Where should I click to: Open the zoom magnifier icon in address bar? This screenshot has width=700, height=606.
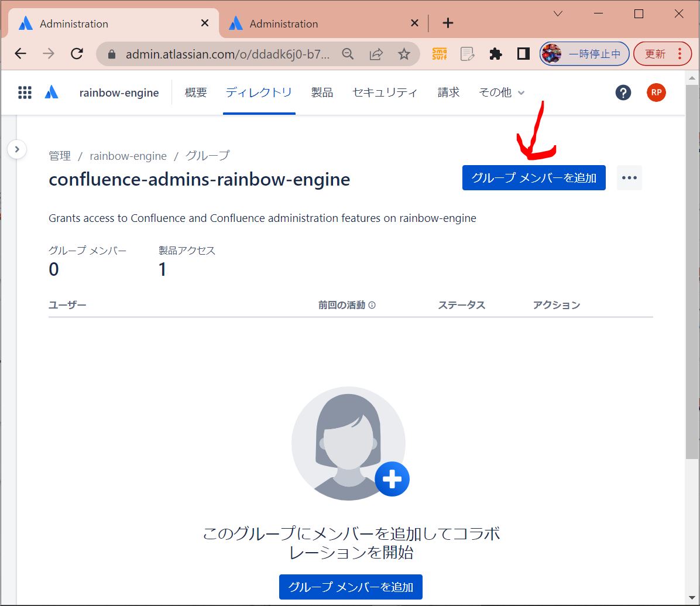[x=348, y=54]
